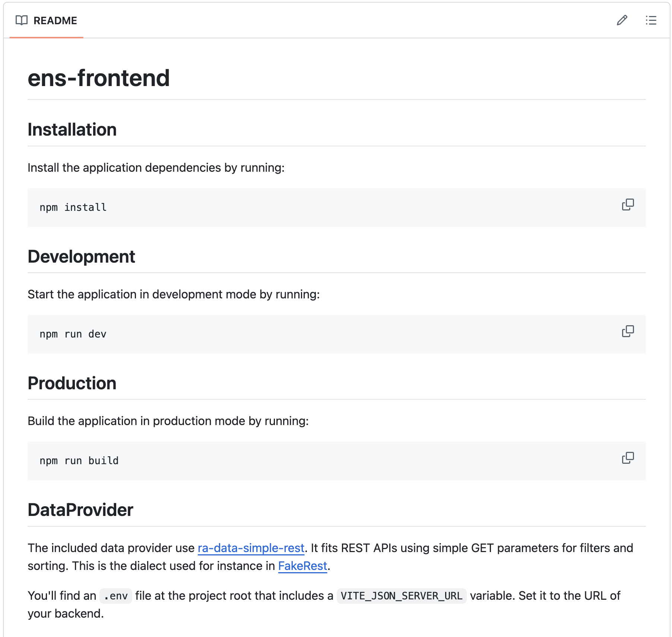Copy the npm install command
The width and height of the screenshot is (672, 637).
628,205
